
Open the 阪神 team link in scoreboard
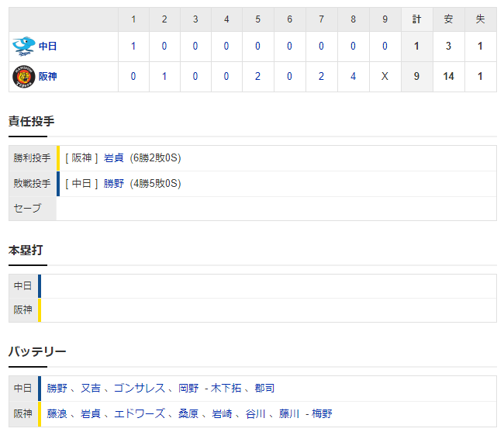tap(47, 77)
